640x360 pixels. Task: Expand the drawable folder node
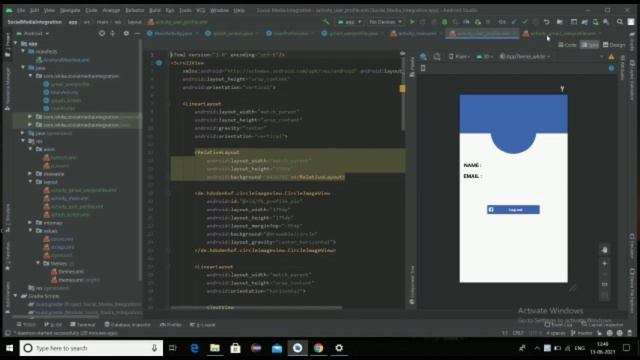pyautogui.click(x=30, y=173)
